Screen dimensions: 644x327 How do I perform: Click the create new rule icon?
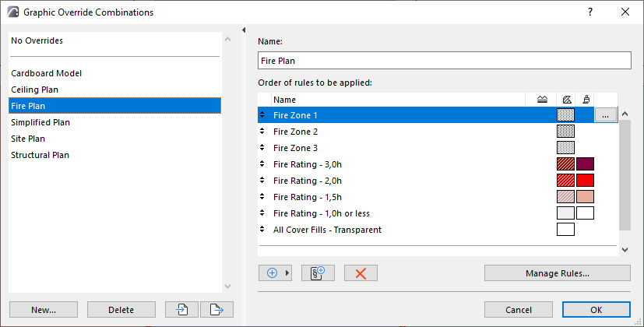(317, 273)
